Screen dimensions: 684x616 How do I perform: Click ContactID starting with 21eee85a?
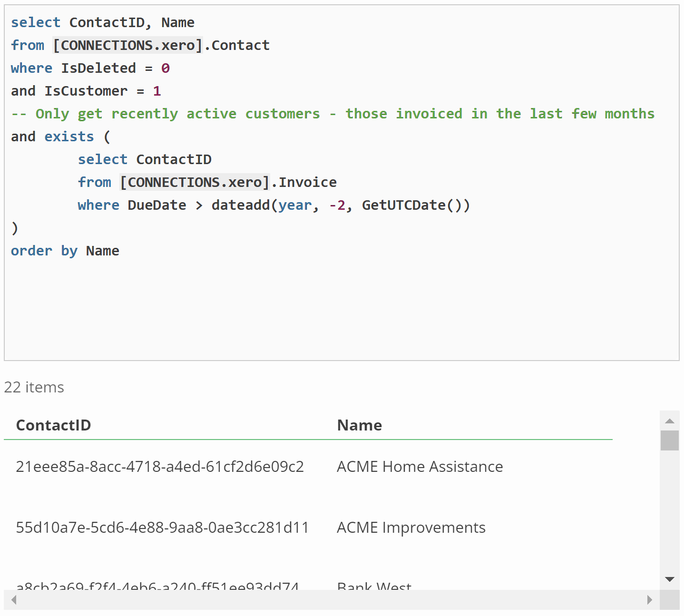tap(160, 467)
